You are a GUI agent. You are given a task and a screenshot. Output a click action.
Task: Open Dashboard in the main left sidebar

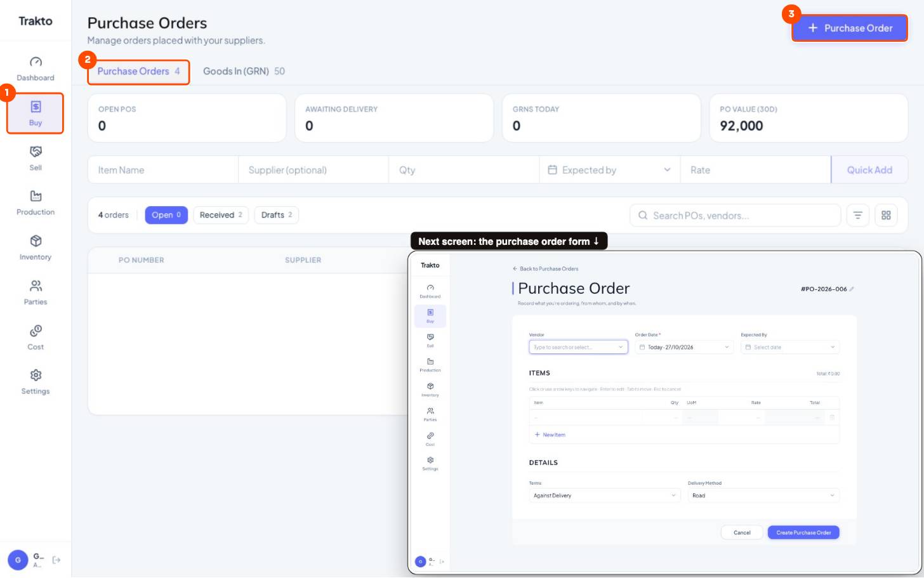[x=36, y=69]
